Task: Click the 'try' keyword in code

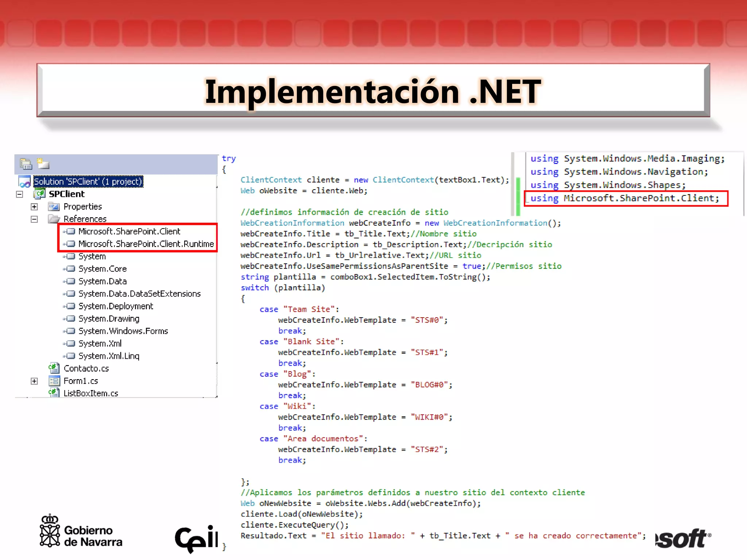Action: click(x=229, y=159)
